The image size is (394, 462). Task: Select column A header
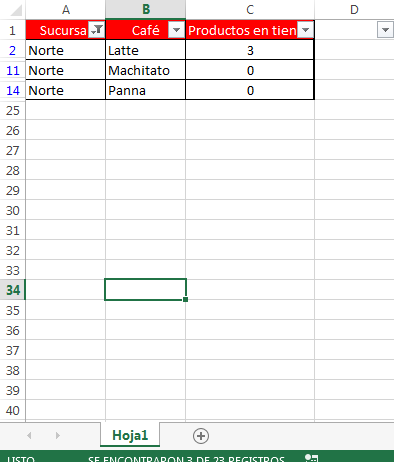(x=66, y=9)
